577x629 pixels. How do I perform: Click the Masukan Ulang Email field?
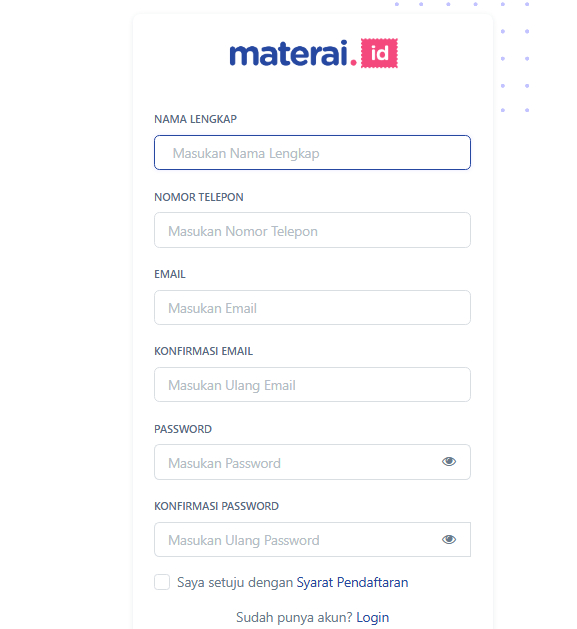[312, 385]
